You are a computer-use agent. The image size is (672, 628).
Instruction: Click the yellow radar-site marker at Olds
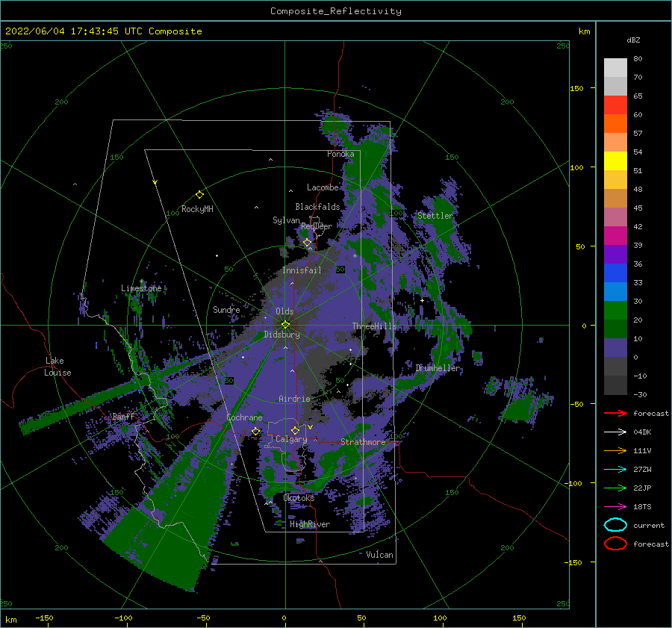point(285,325)
